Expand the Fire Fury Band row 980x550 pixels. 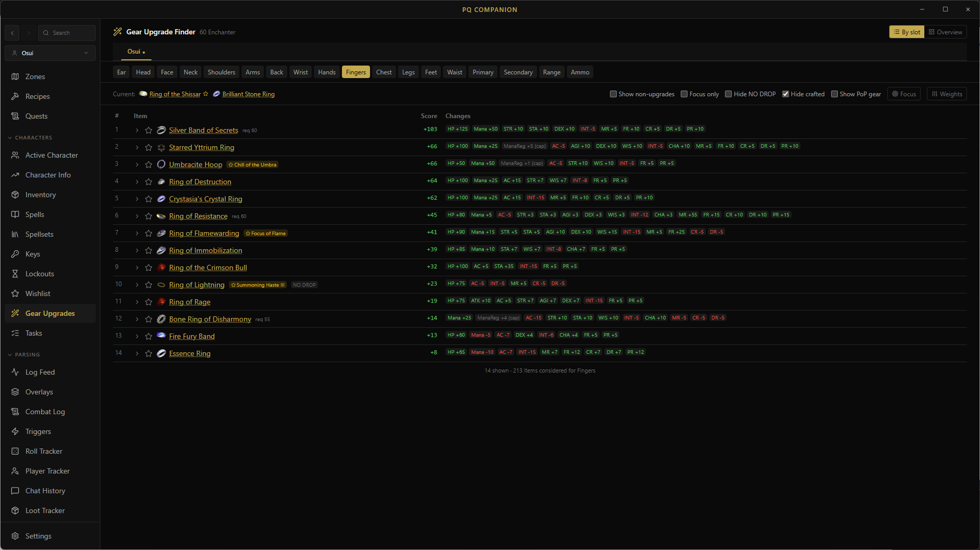[137, 336]
